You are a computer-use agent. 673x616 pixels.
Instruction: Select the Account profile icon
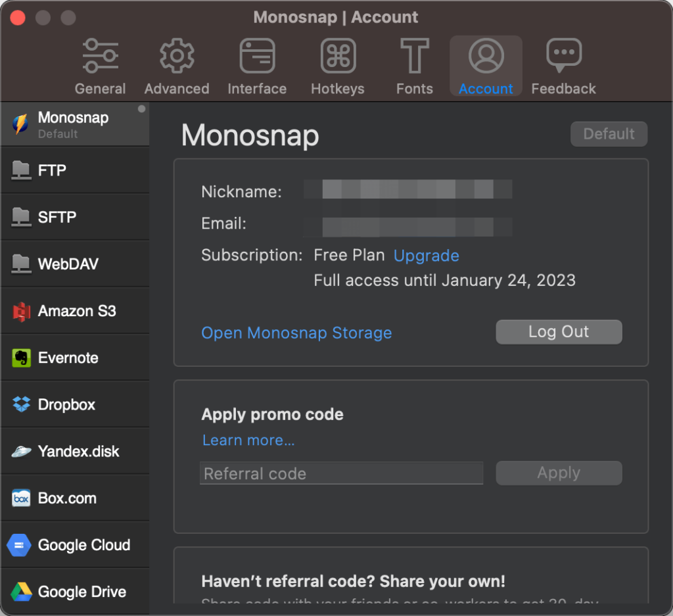[x=486, y=56]
